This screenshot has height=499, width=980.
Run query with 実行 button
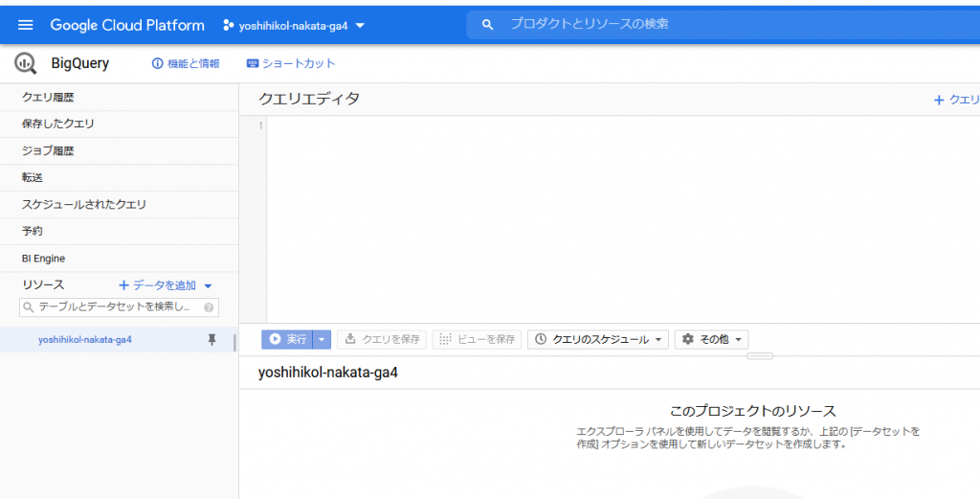pyautogui.click(x=287, y=340)
